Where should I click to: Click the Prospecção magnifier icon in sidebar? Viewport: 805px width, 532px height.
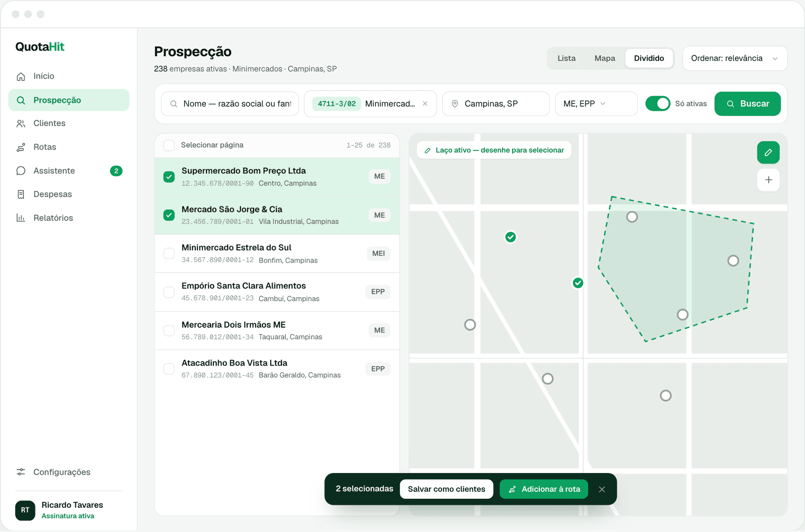click(x=21, y=100)
